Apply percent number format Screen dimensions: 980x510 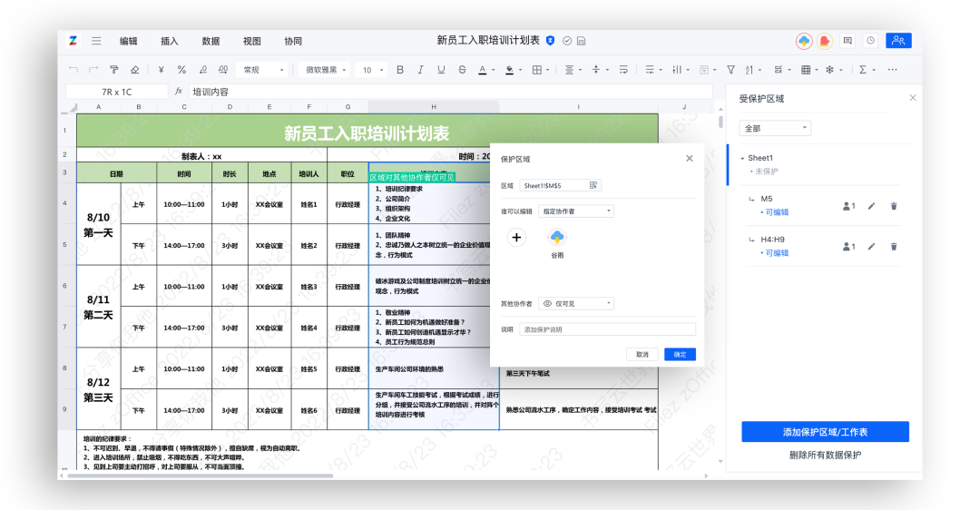coord(181,70)
